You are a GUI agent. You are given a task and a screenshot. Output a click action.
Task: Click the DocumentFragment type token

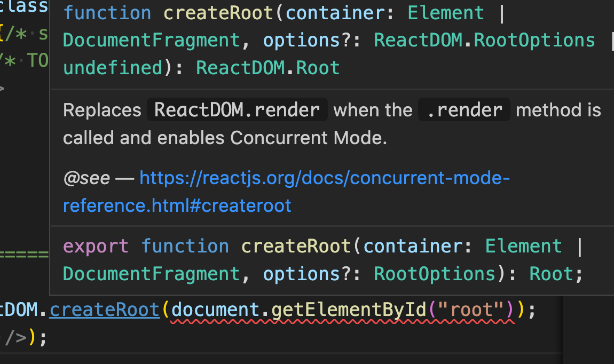[151, 39]
